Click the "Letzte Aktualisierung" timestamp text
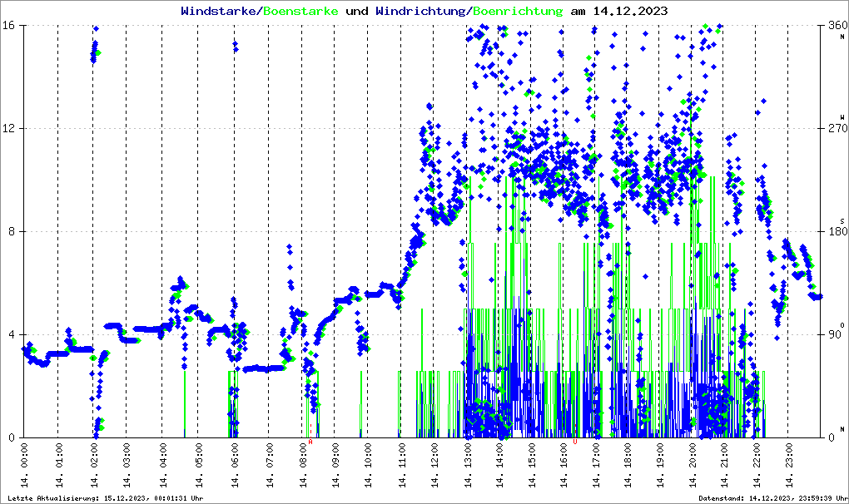849x504 pixels. (104, 498)
